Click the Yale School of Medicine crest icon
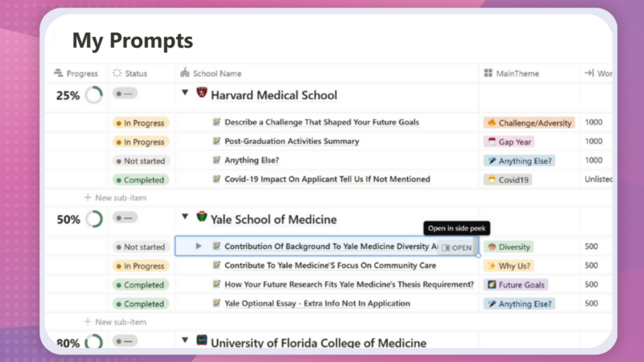 point(202,217)
